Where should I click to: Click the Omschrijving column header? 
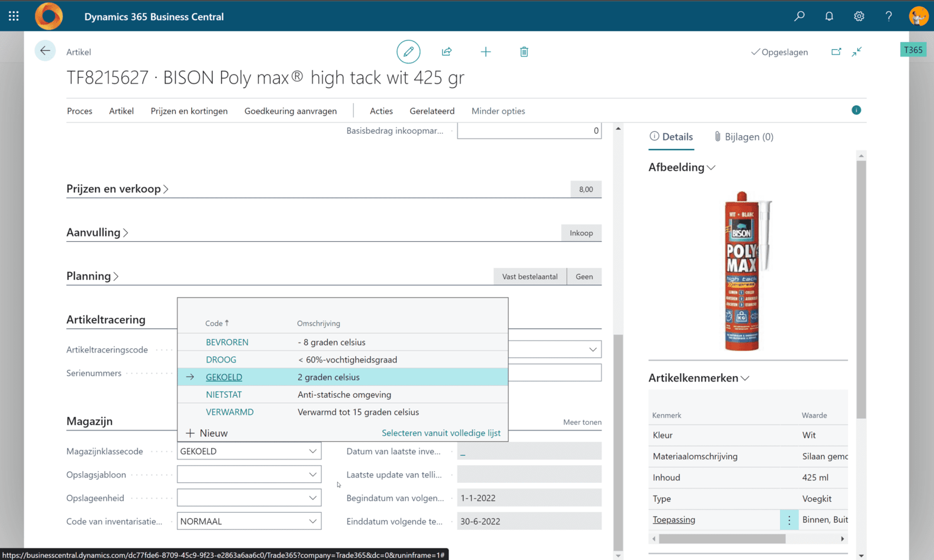318,323
